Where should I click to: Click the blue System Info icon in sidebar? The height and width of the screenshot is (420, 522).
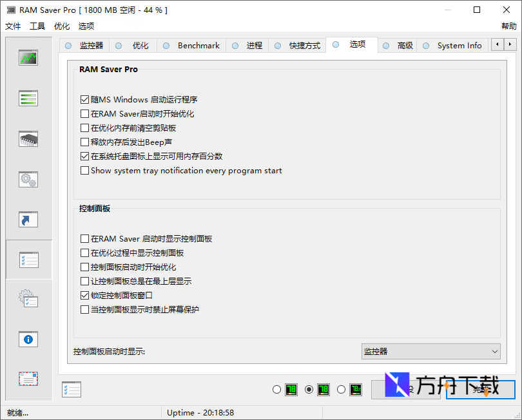tap(28, 339)
